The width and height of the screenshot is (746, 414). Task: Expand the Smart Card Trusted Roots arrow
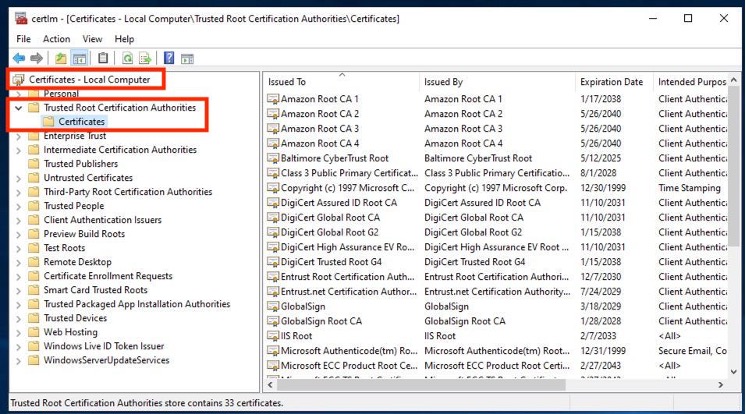pos(19,290)
